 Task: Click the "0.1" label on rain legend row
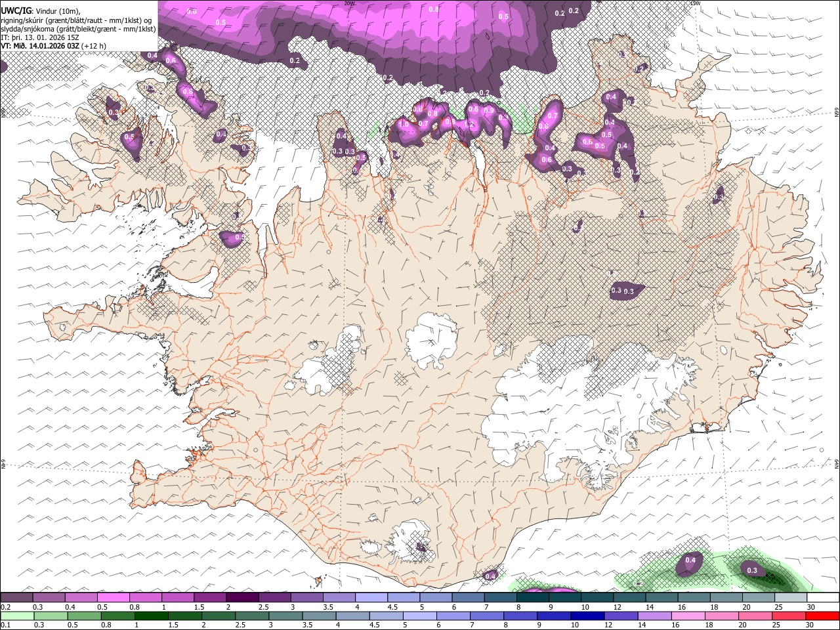coord(6,625)
